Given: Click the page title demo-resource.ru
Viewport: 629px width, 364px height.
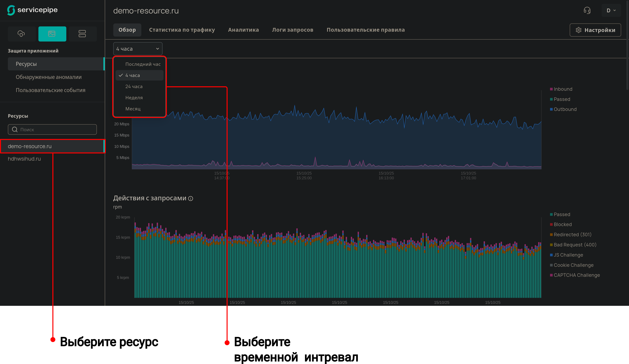Looking at the screenshot, I should pos(146,11).
